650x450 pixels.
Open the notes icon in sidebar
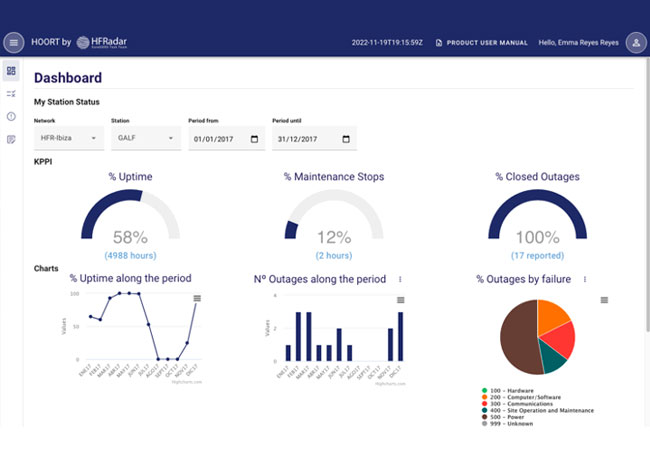(x=11, y=139)
